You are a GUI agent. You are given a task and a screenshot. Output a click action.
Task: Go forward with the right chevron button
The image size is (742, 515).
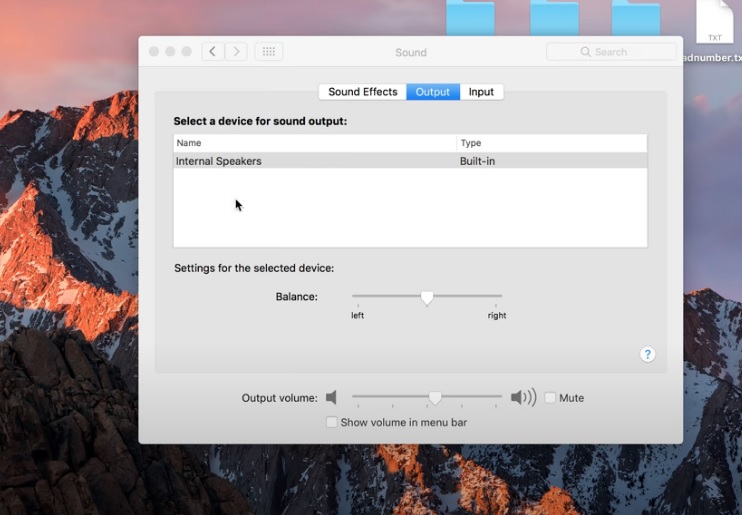pos(236,52)
